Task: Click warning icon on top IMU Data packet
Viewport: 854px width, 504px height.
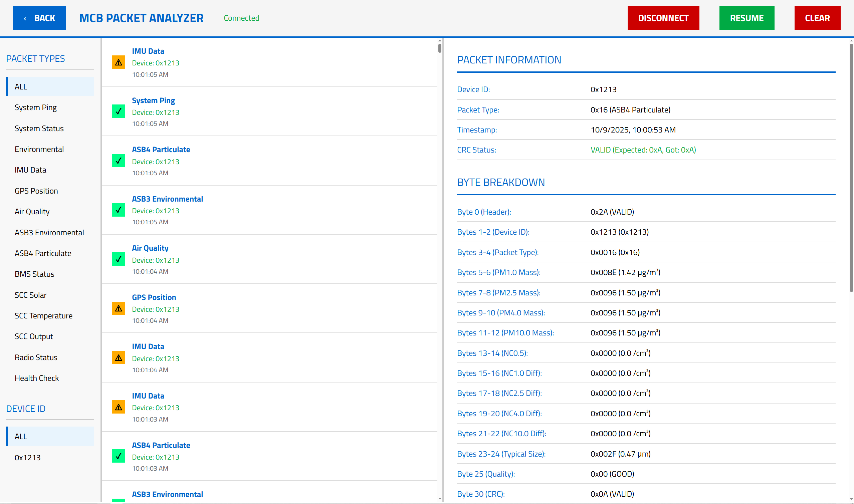Action: 118,62
